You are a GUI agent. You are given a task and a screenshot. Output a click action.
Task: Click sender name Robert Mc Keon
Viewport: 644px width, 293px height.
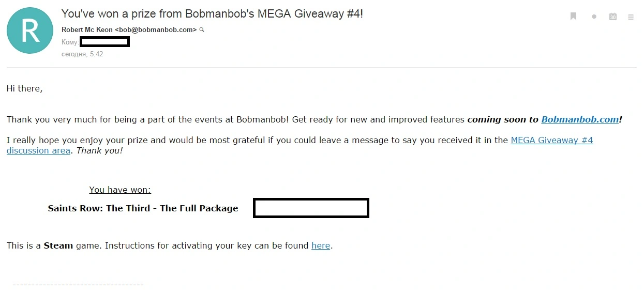pyautogui.click(x=87, y=29)
